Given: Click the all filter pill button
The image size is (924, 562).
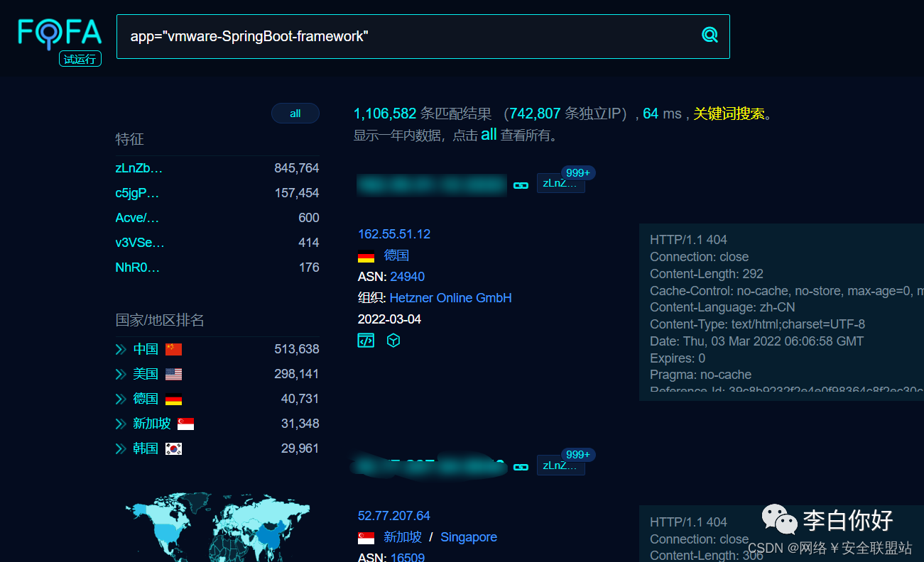Looking at the screenshot, I should [295, 114].
